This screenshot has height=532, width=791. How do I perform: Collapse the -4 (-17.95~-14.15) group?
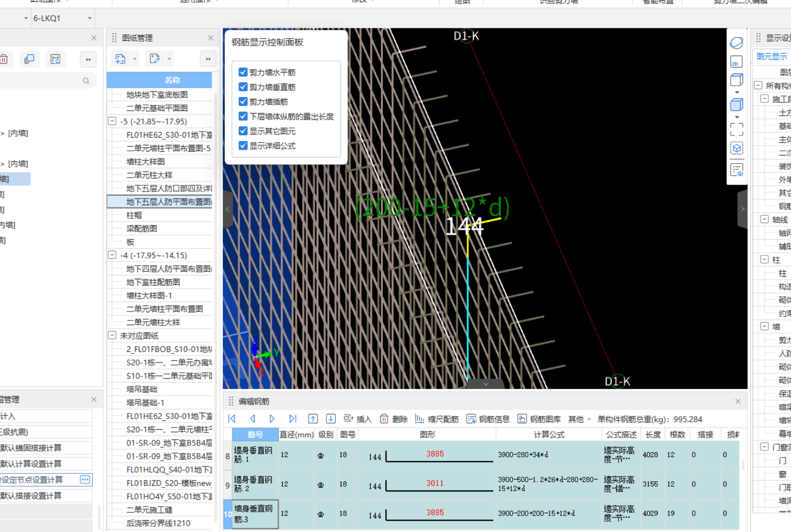pos(112,255)
